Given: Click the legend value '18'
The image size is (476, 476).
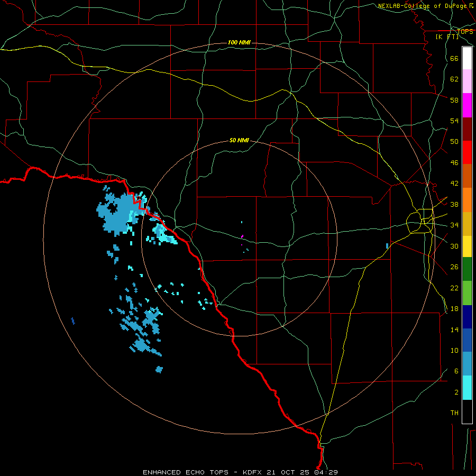Looking at the screenshot, I should pyautogui.click(x=454, y=308).
